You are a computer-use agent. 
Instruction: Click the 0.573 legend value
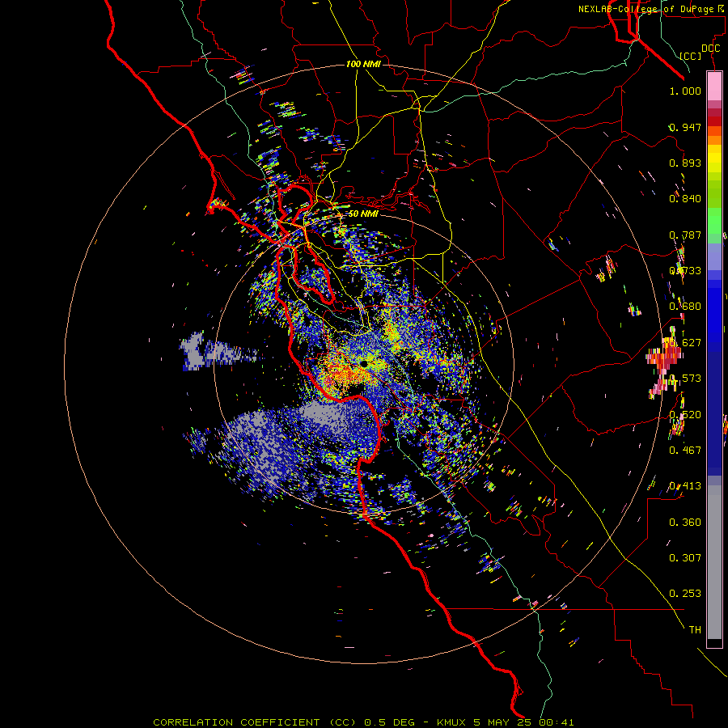[685, 379]
